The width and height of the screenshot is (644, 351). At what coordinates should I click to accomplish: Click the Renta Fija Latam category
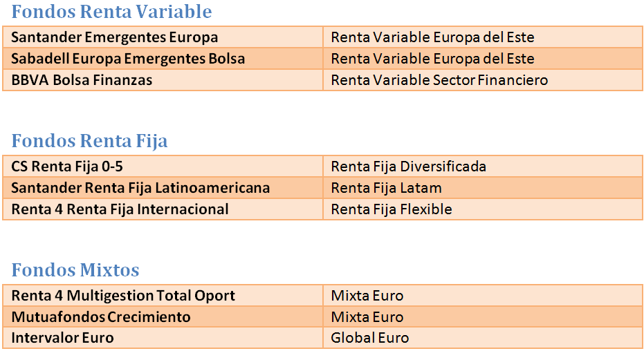(x=387, y=188)
